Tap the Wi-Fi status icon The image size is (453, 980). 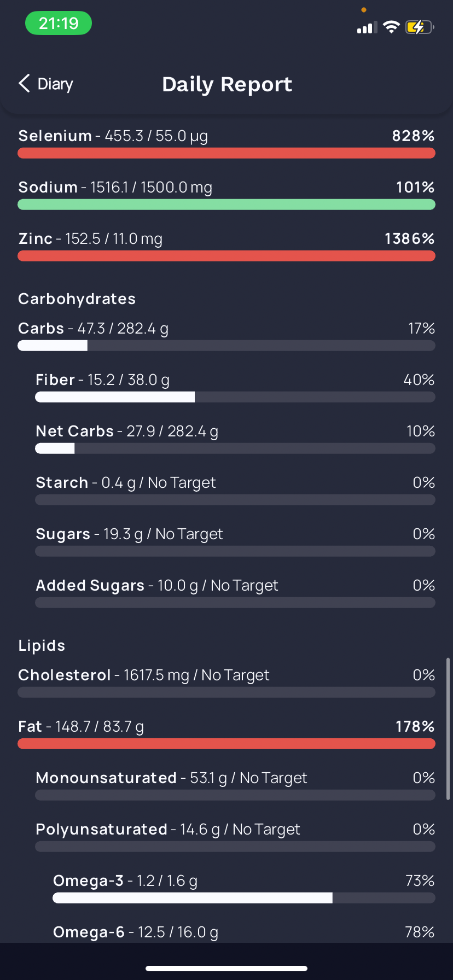coord(391,27)
